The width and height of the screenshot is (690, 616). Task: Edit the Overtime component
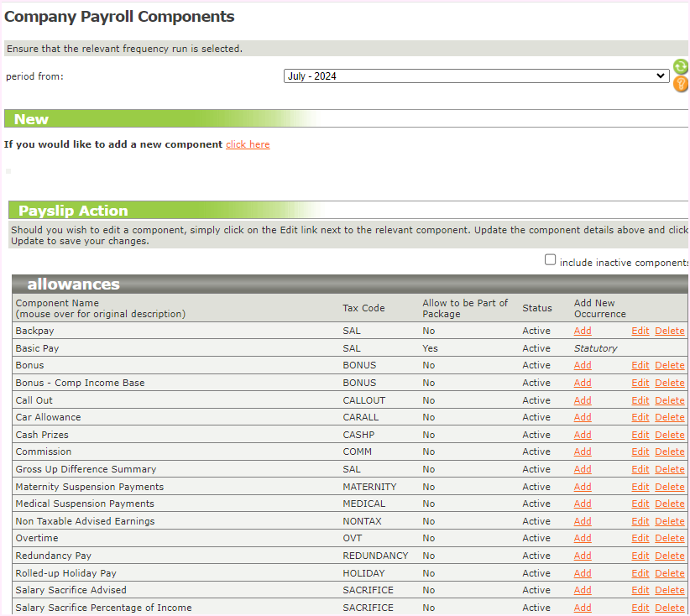click(640, 538)
